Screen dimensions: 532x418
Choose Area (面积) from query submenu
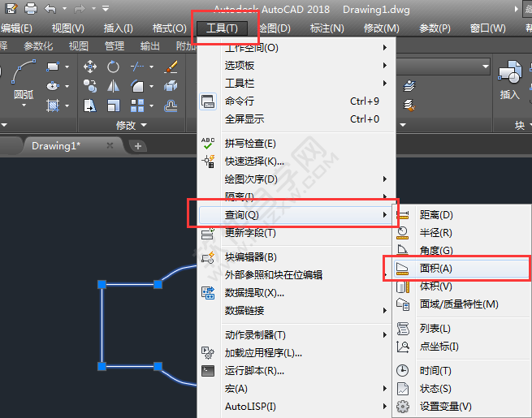pyautogui.click(x=462, y=269)
